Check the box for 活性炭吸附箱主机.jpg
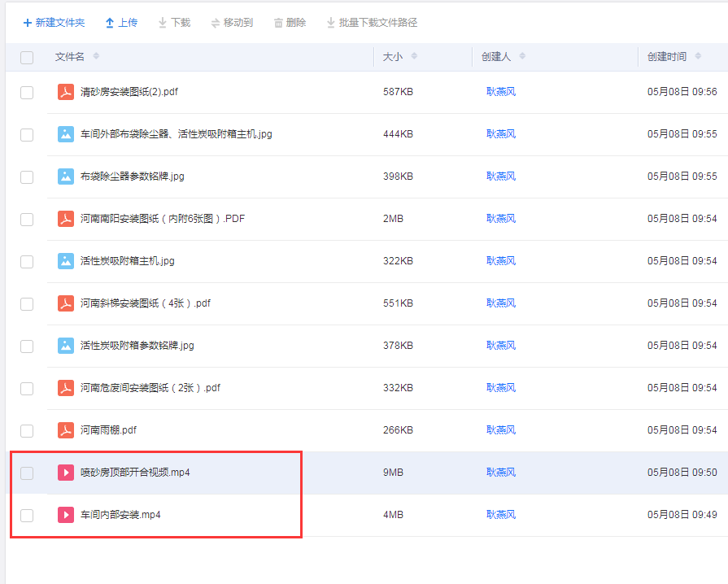Viewport: 728px width, 584px height. coord(27,261)
